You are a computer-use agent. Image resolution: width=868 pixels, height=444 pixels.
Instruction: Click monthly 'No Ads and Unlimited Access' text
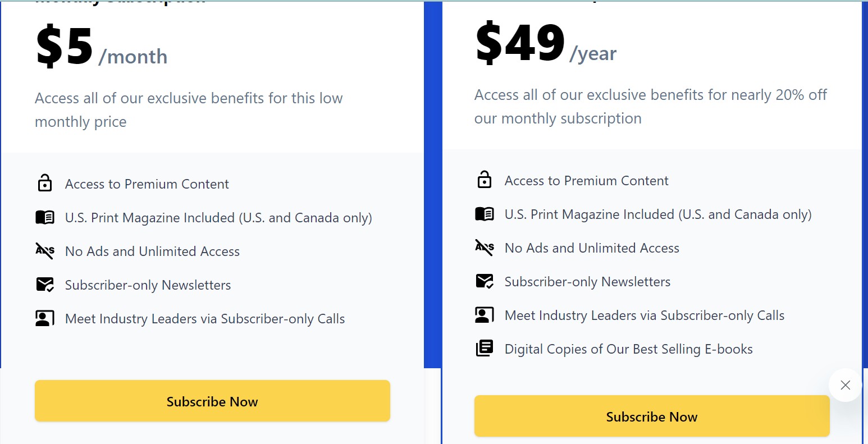click(153, 251)
